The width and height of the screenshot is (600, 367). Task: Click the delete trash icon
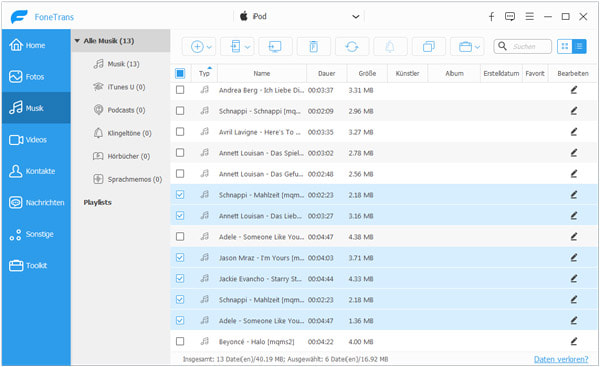click(313, 47)
